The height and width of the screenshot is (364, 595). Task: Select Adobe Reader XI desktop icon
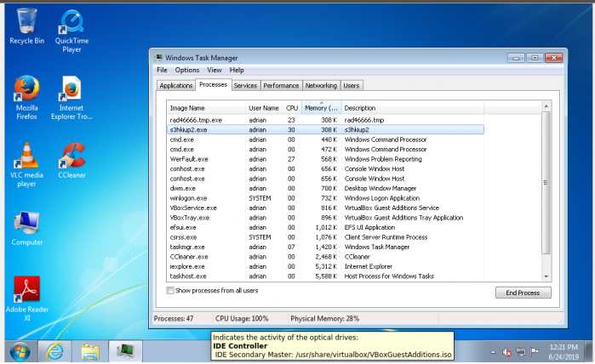pos(26,299)
